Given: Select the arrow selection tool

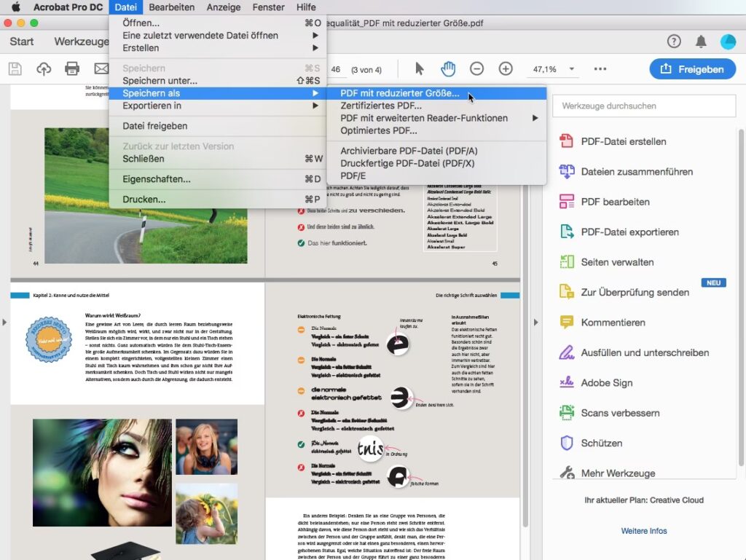Looking at the screenshot, I should 419,69.
